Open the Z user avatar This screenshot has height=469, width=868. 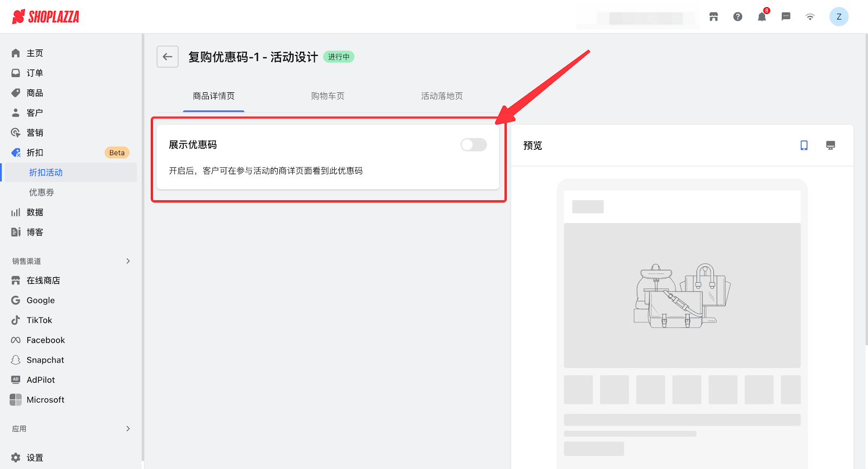[x=839, y=17]
